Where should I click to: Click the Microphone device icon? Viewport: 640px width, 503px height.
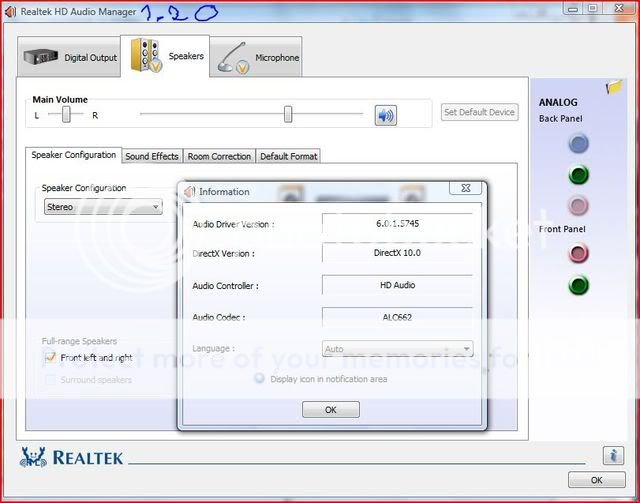[x=233, y=58]
